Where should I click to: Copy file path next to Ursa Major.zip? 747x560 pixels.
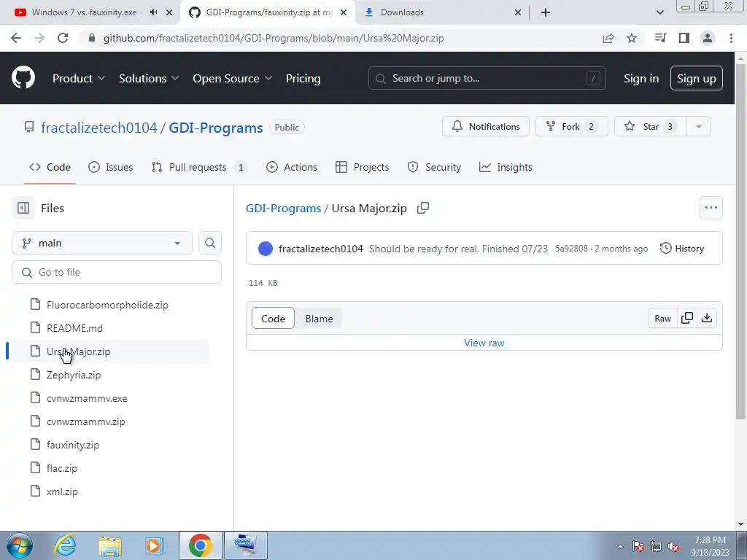(x=423, y=208)
